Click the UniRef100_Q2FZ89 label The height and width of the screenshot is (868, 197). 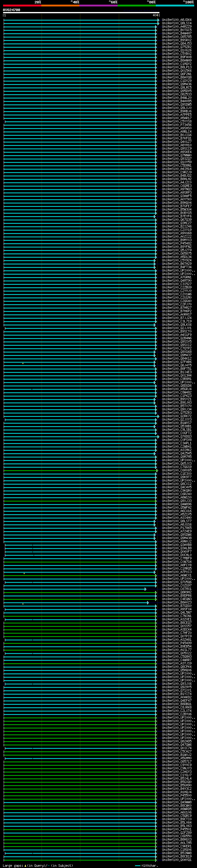(x=177, y=833)
